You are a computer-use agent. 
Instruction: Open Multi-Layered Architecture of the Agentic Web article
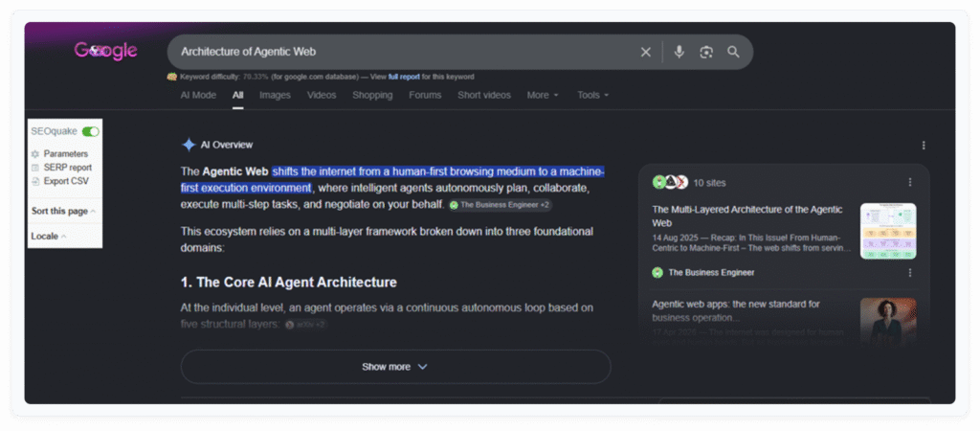tap(746, 215)
